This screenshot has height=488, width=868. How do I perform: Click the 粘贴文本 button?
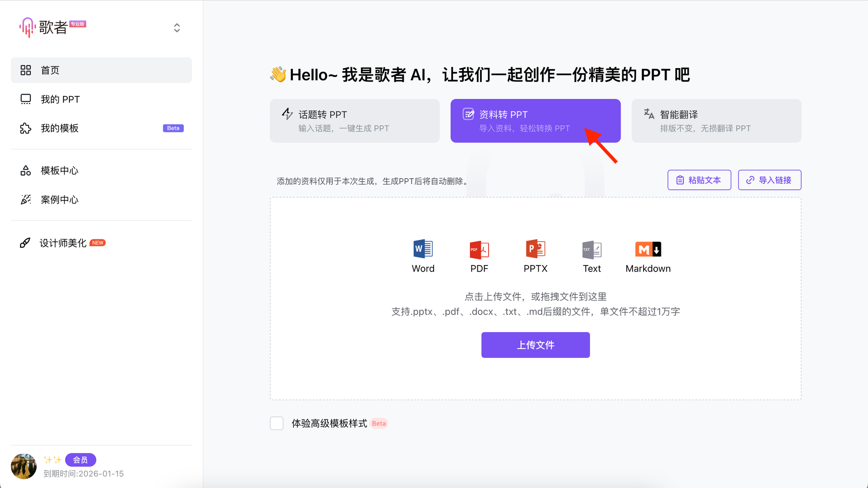point(698,180)
